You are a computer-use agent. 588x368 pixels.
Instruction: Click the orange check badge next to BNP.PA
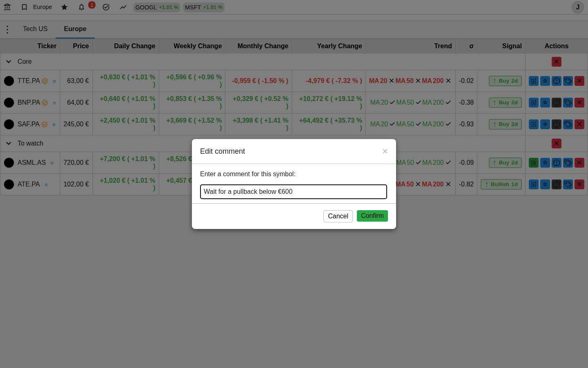point(45,103)
